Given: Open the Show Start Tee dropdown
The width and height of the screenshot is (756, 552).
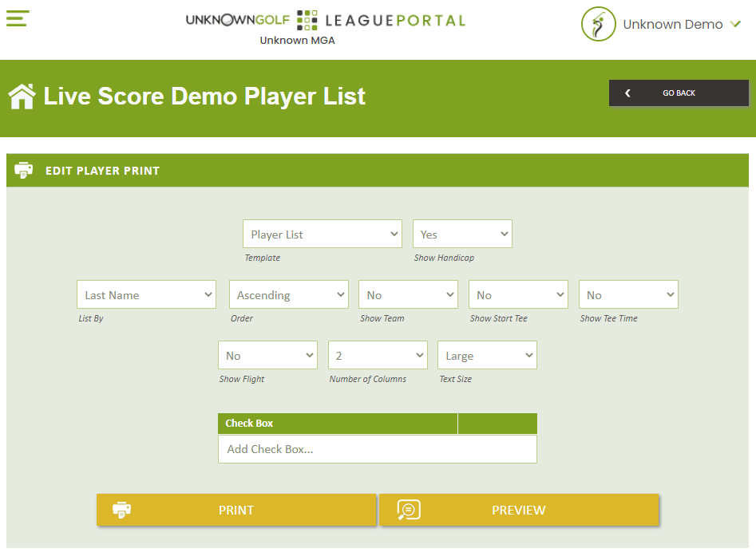Looking at the screenshot, I should coord(518,295).
